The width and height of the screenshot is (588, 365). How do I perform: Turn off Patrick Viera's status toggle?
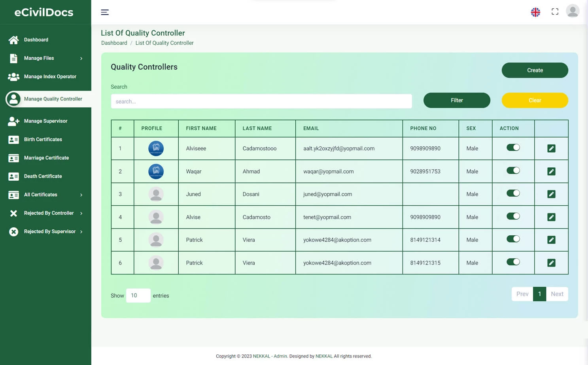[513, 239]
